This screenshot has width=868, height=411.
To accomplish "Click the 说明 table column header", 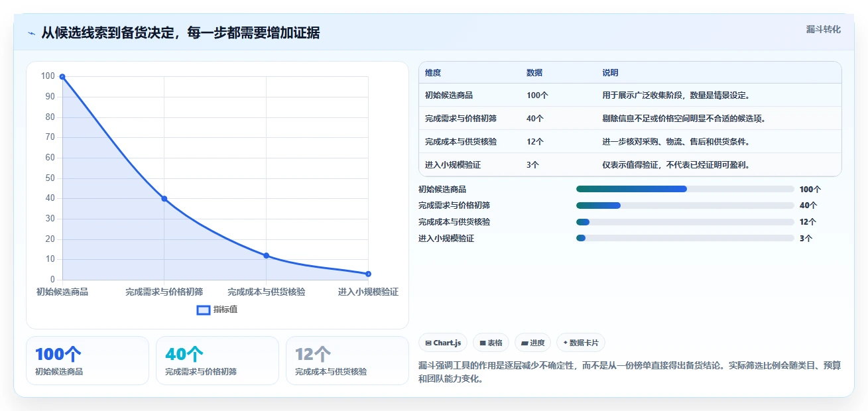I will pyautogui.click(x=610, y=72).
